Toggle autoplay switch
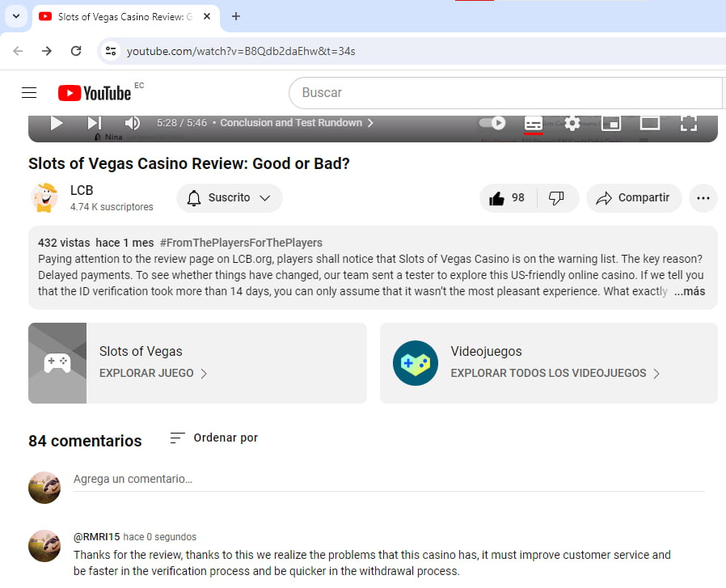 pyautogui.click(x=492, y=123)
